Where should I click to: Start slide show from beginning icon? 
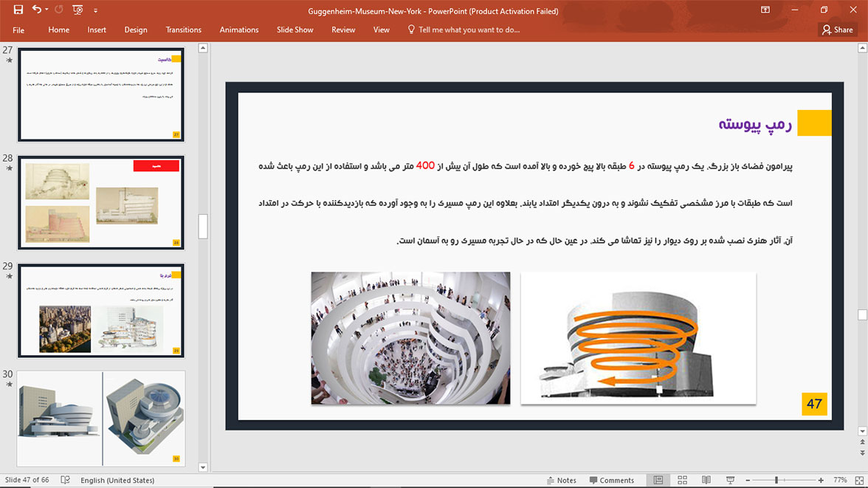pyautogui.click(x=77, y=10)
